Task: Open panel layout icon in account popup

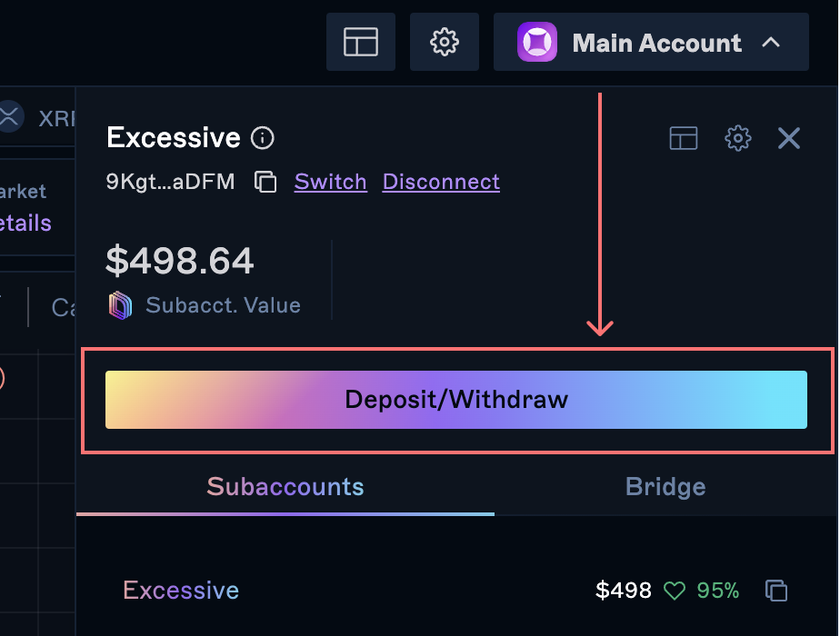Action: [684, 138]
